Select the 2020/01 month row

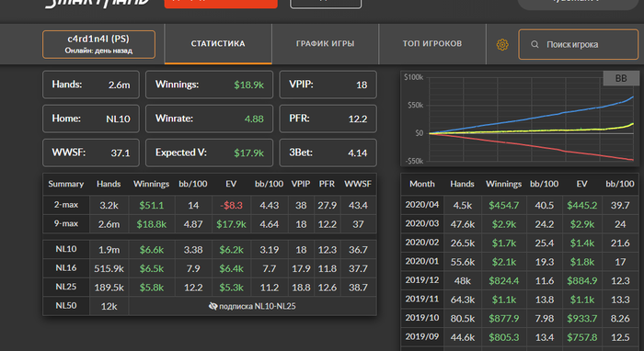(520, 262)
